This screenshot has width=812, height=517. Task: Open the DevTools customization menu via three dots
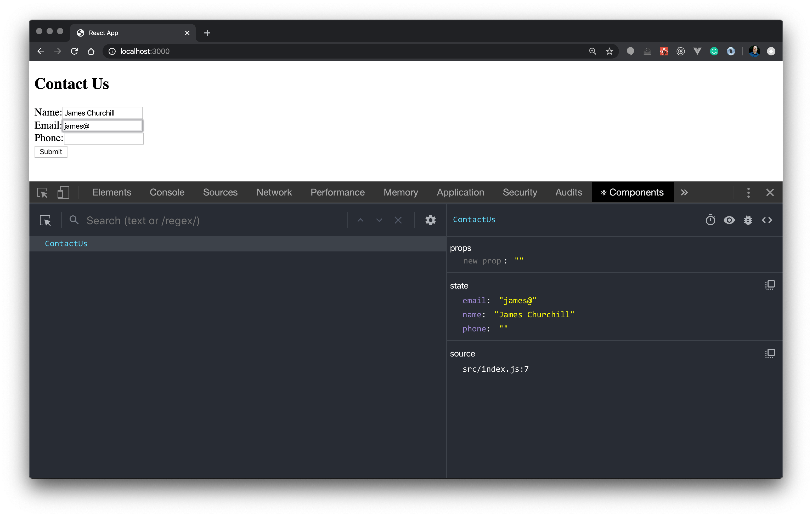click(x=748, y=192)
